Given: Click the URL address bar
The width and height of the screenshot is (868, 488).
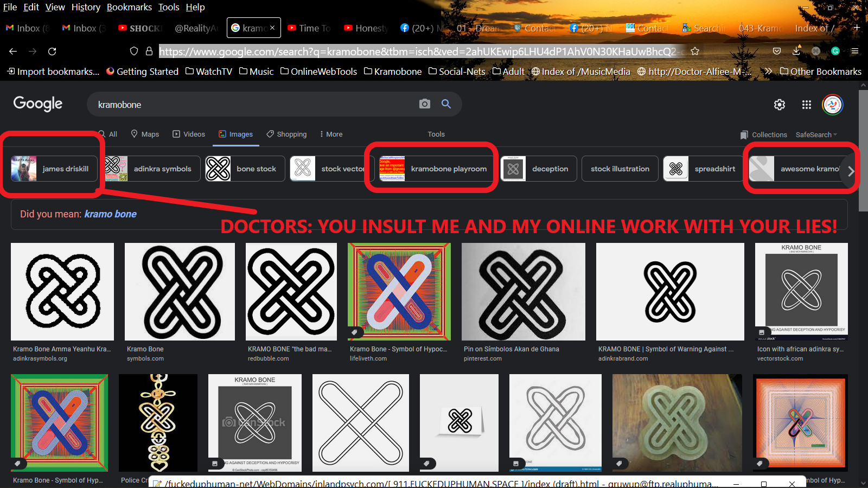Looking at the screenshot, I should click(420, 51).
